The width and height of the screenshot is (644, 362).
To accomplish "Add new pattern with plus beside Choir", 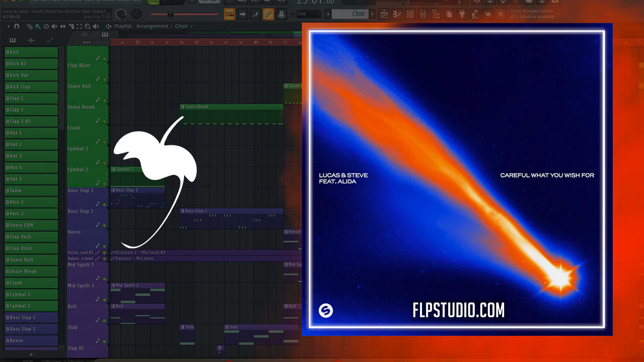I will [372, 14].
